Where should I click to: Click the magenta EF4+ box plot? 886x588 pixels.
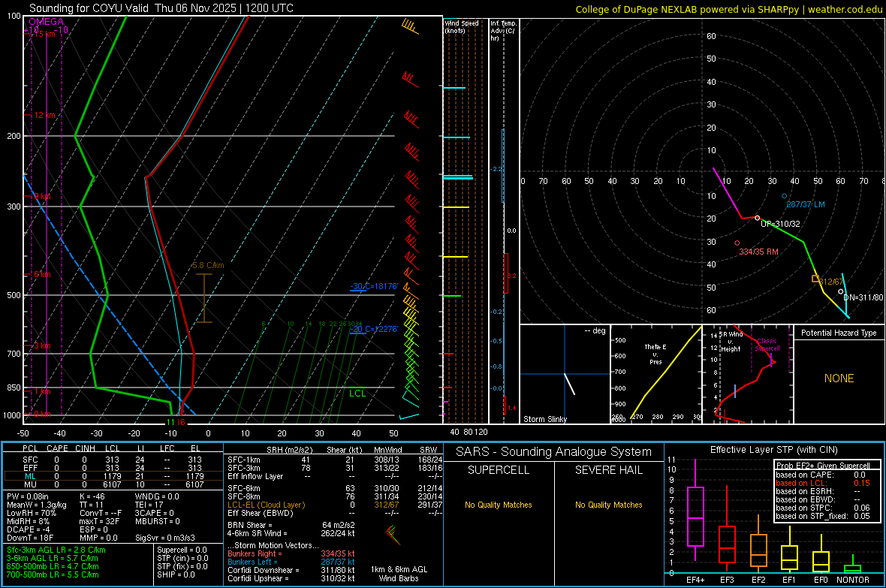695,510
